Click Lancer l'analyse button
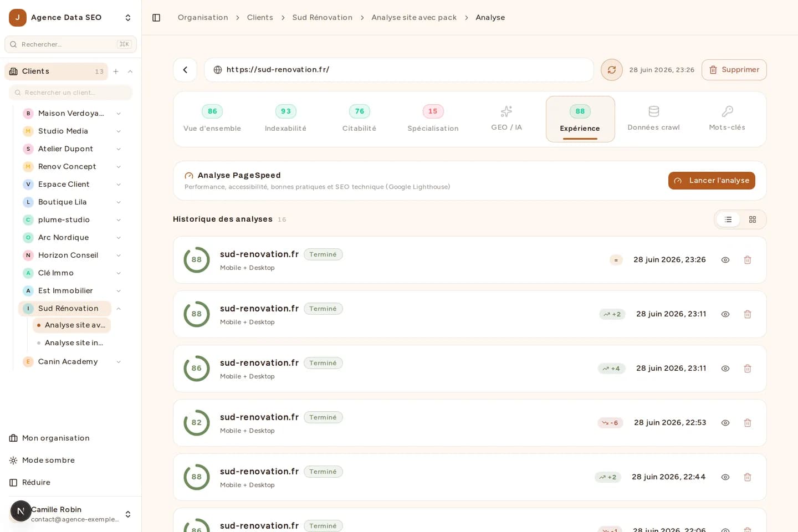The image size is (798, 532). [x=712, y=181]
